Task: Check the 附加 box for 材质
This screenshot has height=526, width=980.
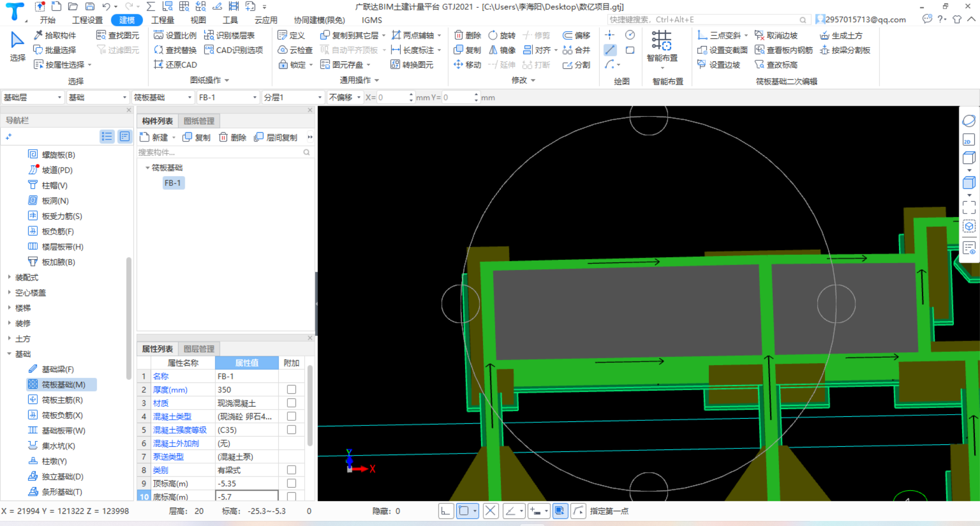Action: 291,403
